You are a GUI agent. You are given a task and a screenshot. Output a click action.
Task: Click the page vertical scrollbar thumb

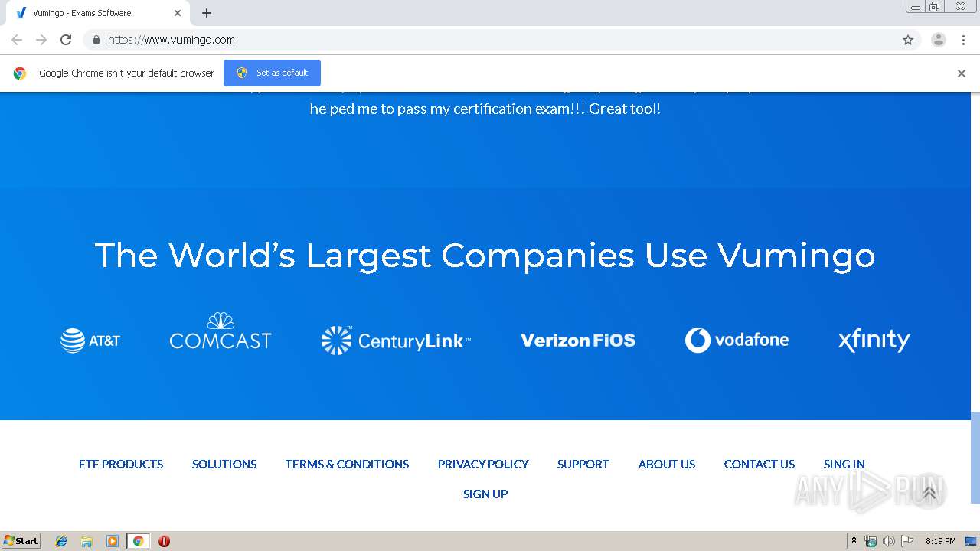tap(975, 458)
